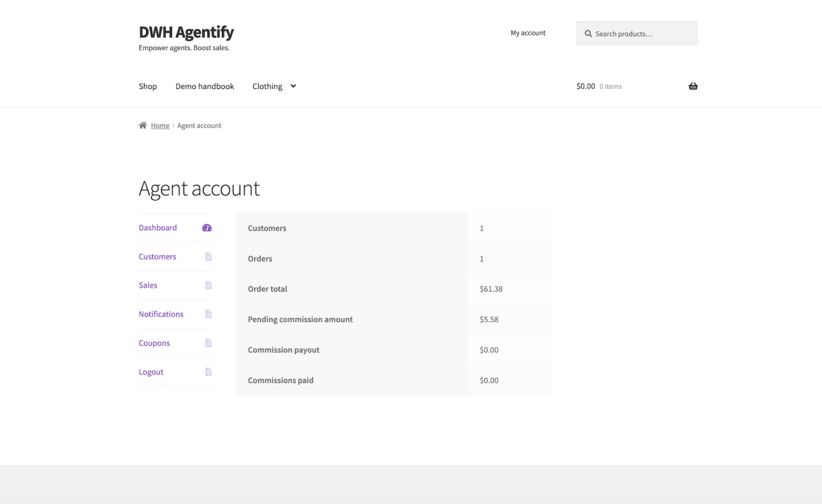The height and width of the screenshot is (504, 822).
Task: Focus the Search products field
Action: coord(644,34)
